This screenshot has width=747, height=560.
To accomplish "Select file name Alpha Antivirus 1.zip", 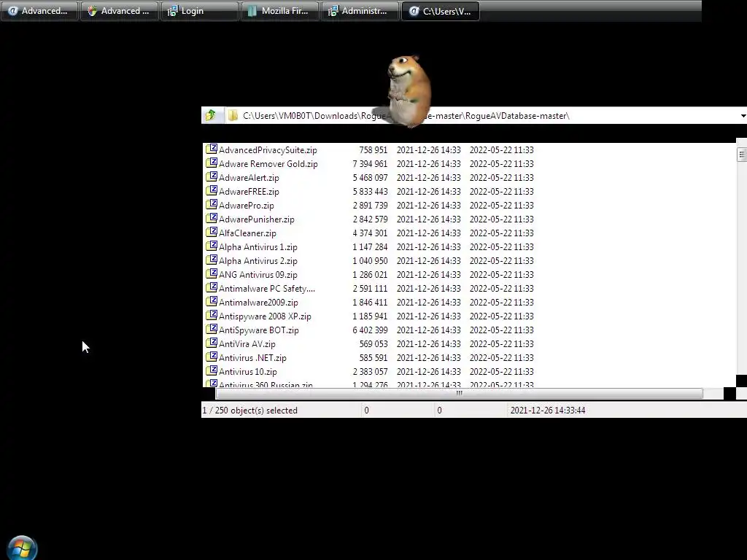I will click(x=258, y=246).
